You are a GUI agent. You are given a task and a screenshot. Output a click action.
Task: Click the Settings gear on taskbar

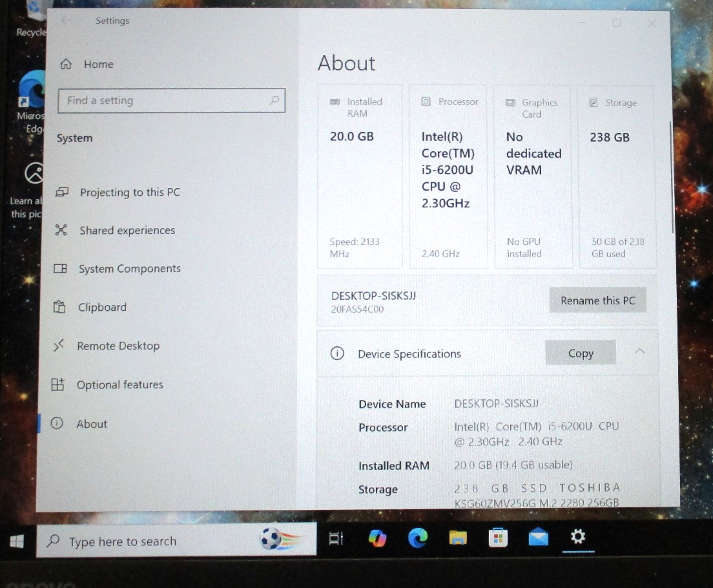point(578,536)
